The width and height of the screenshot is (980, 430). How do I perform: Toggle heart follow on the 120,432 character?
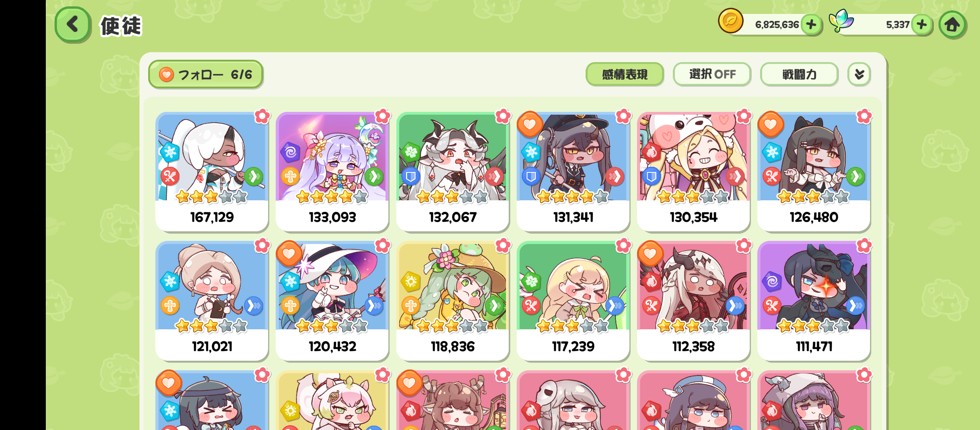[289, 254]
